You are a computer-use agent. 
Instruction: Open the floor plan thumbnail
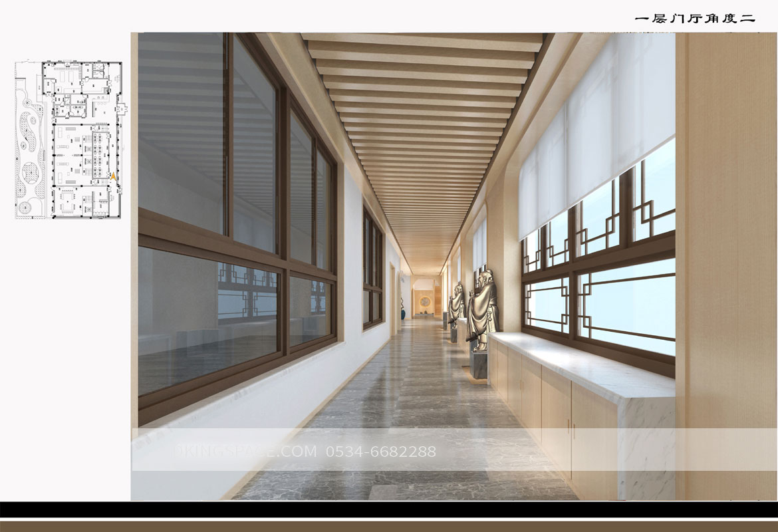pyautogui.click(x=68, y=140)
